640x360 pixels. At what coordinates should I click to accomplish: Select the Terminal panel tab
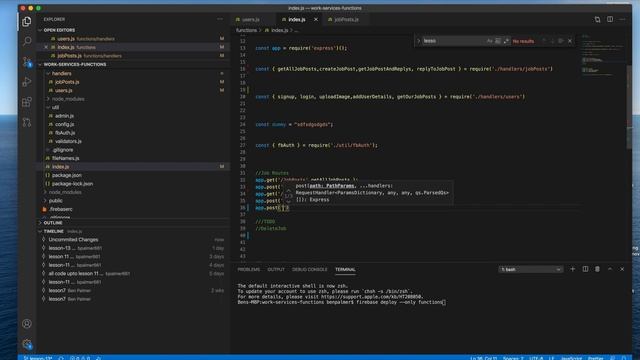(345, 269)
